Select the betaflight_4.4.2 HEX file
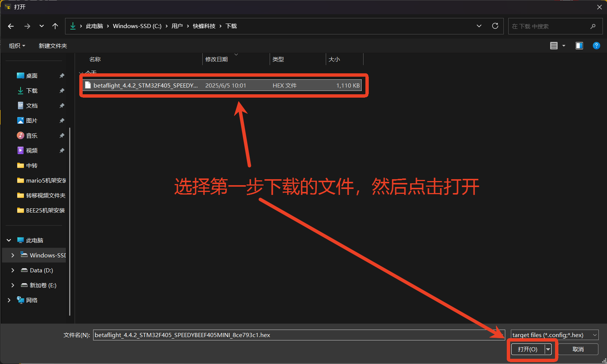 click(146, 85)
